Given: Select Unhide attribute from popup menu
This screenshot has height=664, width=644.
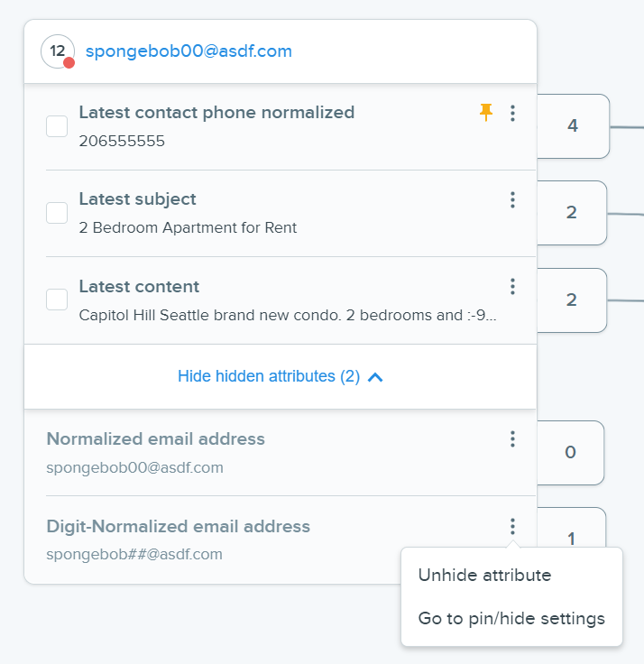Looking at the screenshot, I should pyautogui.click(x=484, y=575).
